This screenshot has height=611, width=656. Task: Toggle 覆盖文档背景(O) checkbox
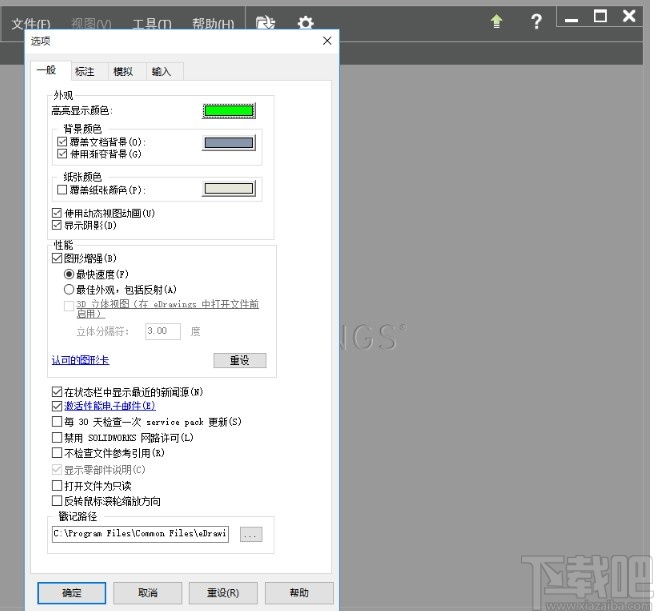[62, 141]
